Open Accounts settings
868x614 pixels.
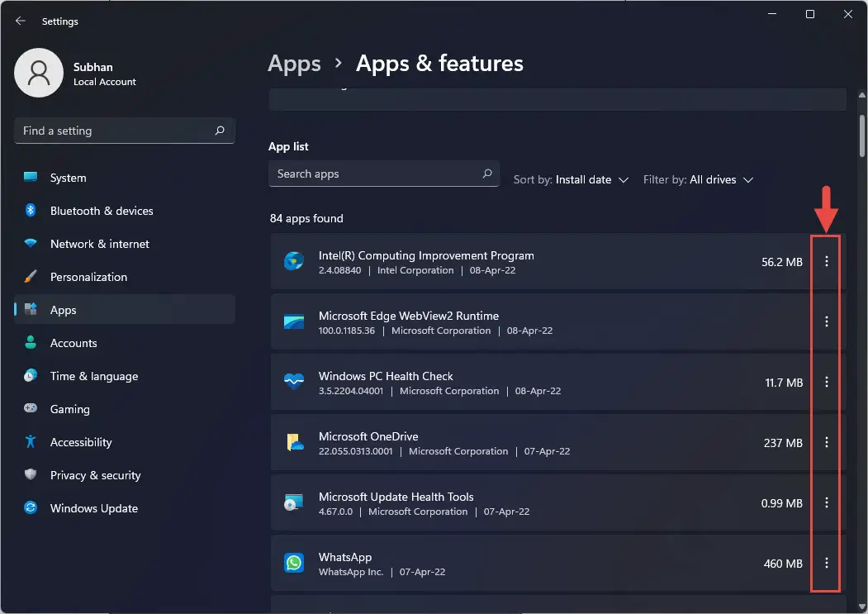(x=125, y=343)
